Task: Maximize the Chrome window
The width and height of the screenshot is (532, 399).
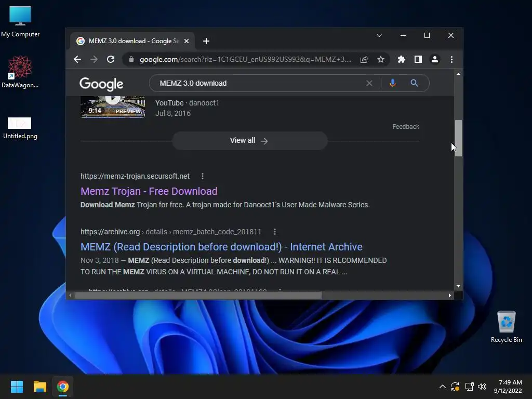Action: [427, 35]
